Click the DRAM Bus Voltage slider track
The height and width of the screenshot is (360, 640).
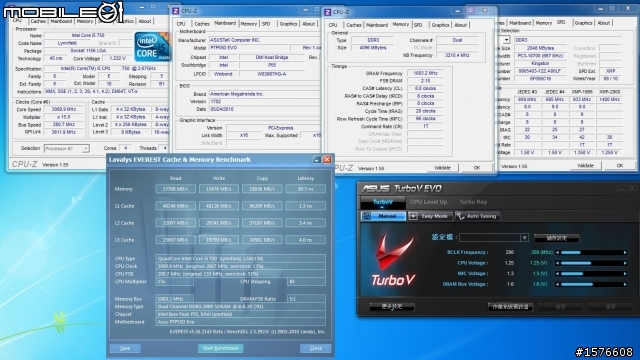591,284
